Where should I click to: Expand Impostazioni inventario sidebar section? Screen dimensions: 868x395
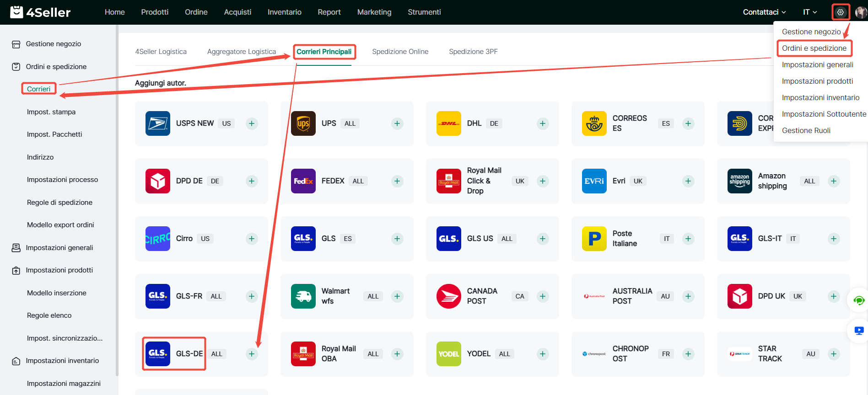(62, 361)
